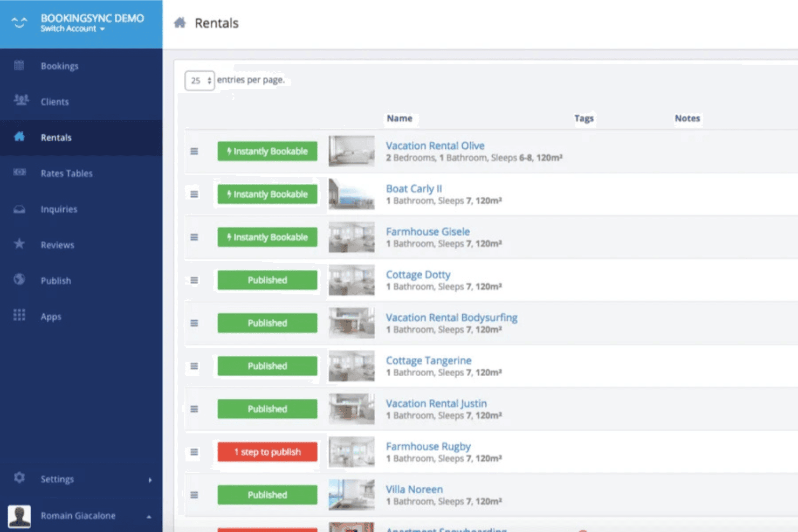Click the Villa Noreen thumbnail image

pyautogui.click(x=352, y=494)
